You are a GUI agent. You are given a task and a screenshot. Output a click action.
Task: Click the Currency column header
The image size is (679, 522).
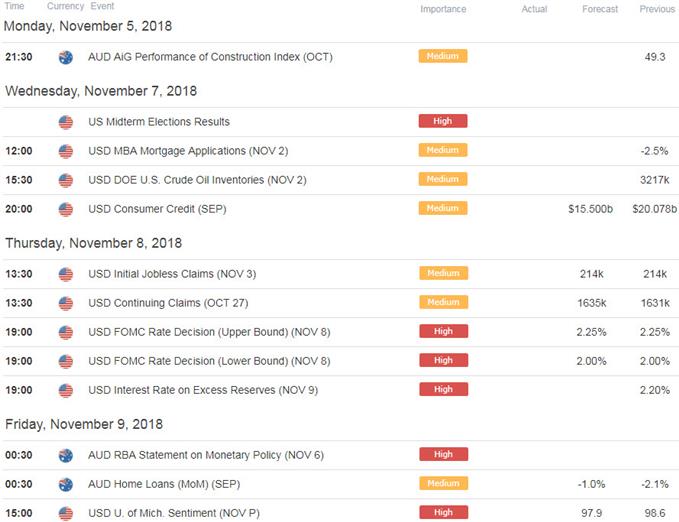[65, 6]
